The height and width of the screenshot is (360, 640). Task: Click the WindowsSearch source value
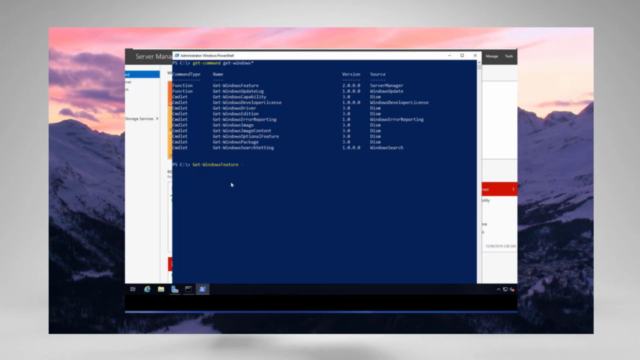tap(387, 148)
